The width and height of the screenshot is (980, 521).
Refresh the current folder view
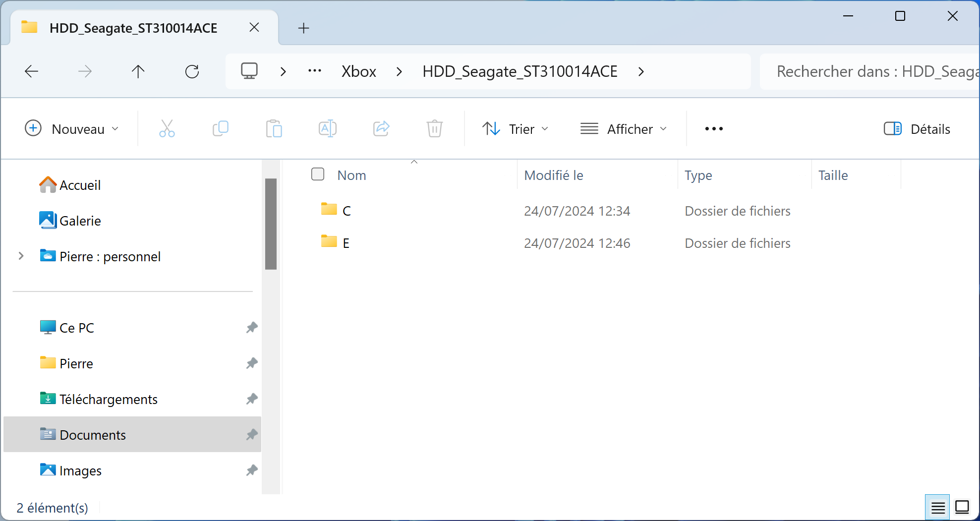click(192, 71)
